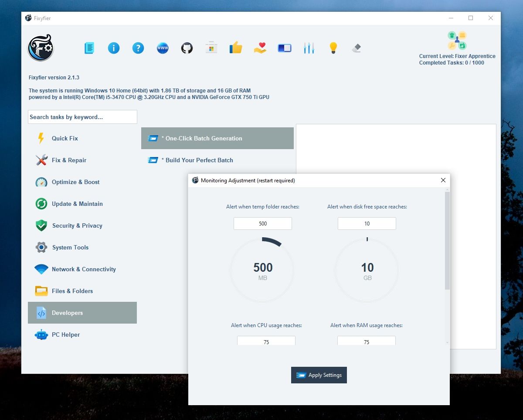The height and width of the screenshot is (420, 523).
Task: Open the WWW website globe icon
Action: (x=163, y=48)
